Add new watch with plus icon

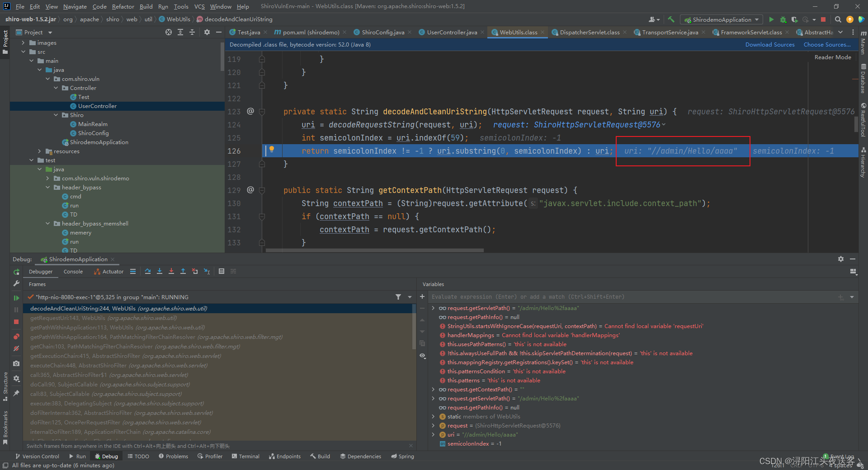click(422, 296)
